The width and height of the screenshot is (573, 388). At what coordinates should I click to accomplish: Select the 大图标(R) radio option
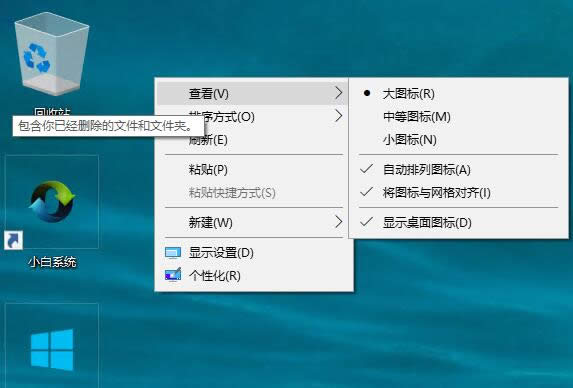459,94
